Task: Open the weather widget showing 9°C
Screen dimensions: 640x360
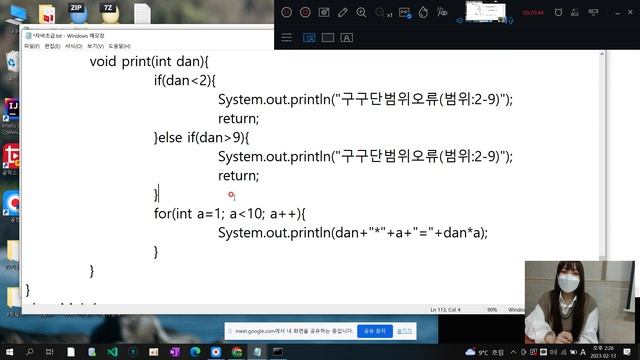Action: coord(485,352)
